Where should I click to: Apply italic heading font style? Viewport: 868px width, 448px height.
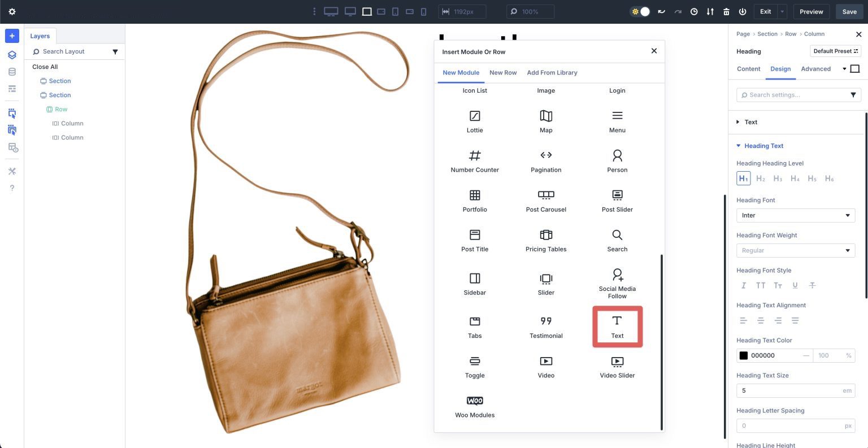coord(743,285)
